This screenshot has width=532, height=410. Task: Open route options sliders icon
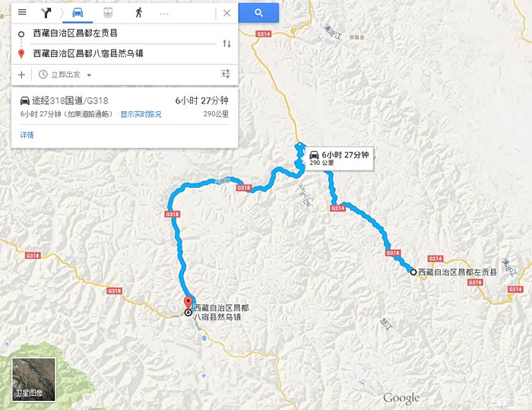[x=226, y=74]
